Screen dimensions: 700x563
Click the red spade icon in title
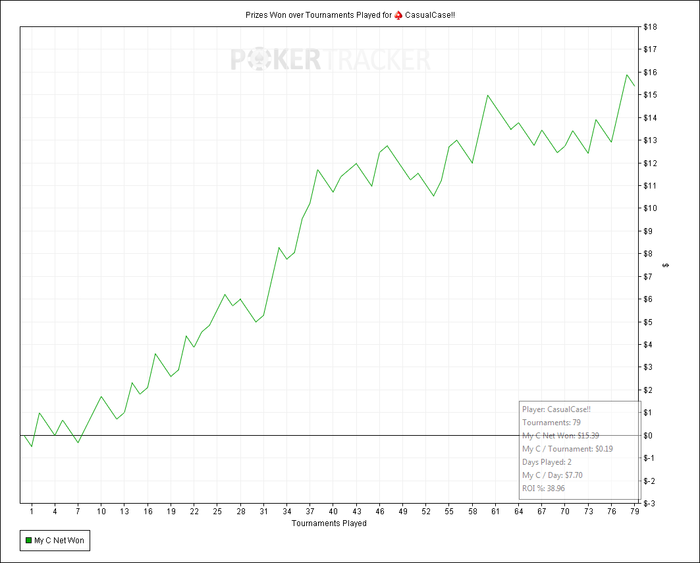tap(398, 15)
